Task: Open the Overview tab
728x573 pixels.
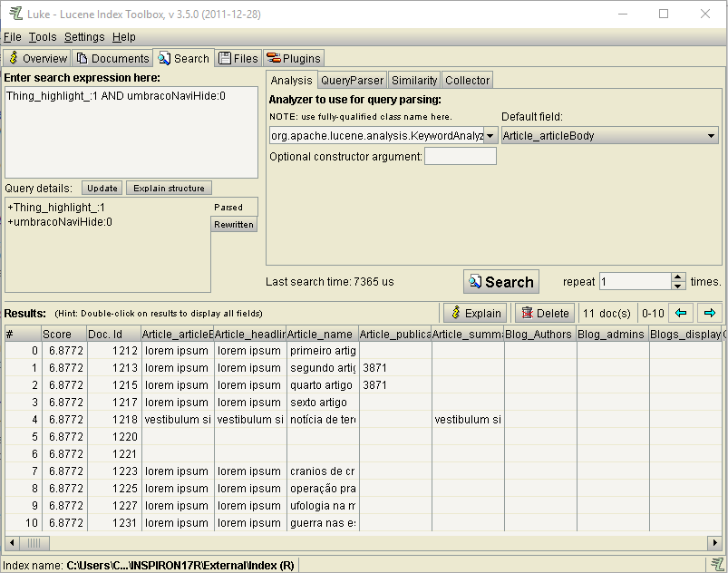Action: click(37, 58)
